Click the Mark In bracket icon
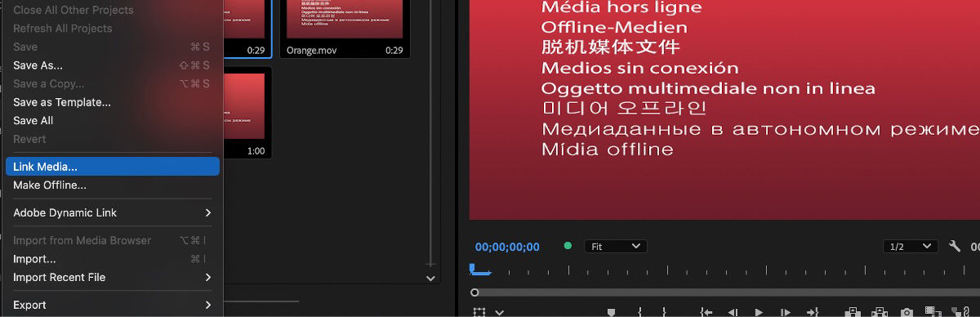 pyautogui.click(x=640, y=312)
